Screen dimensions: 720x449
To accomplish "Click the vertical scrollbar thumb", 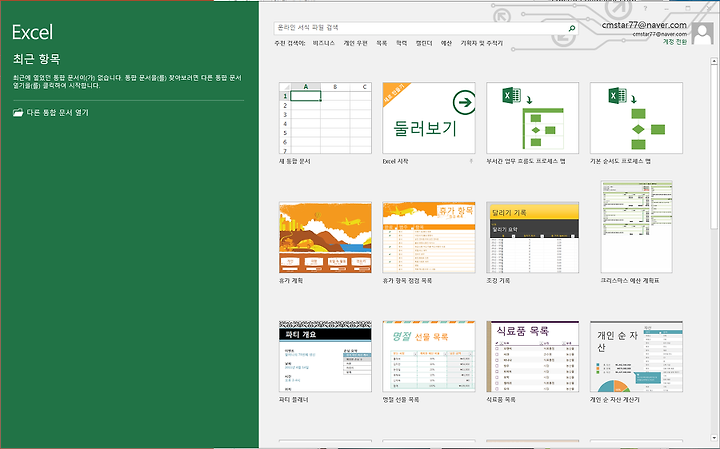I will click(714, 147).
